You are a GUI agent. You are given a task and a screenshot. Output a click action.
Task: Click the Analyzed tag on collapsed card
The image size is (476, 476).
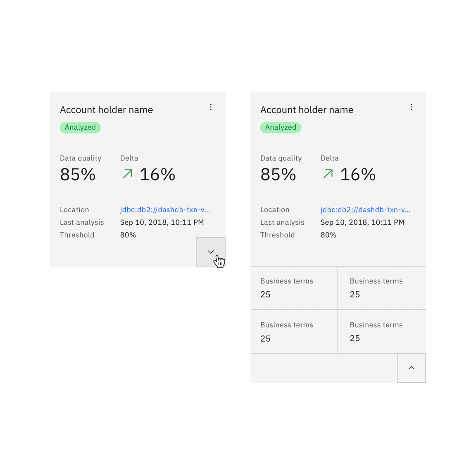(80, 127)
